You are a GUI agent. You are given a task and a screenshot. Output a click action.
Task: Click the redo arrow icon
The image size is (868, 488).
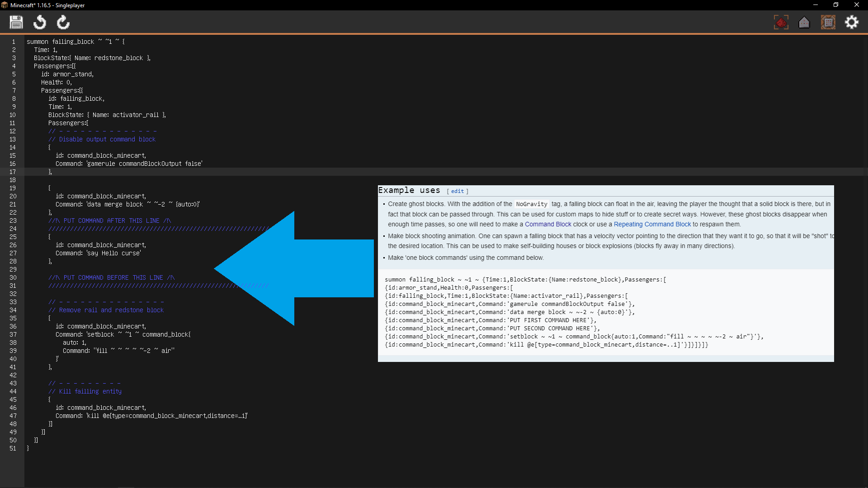(63, 22)
